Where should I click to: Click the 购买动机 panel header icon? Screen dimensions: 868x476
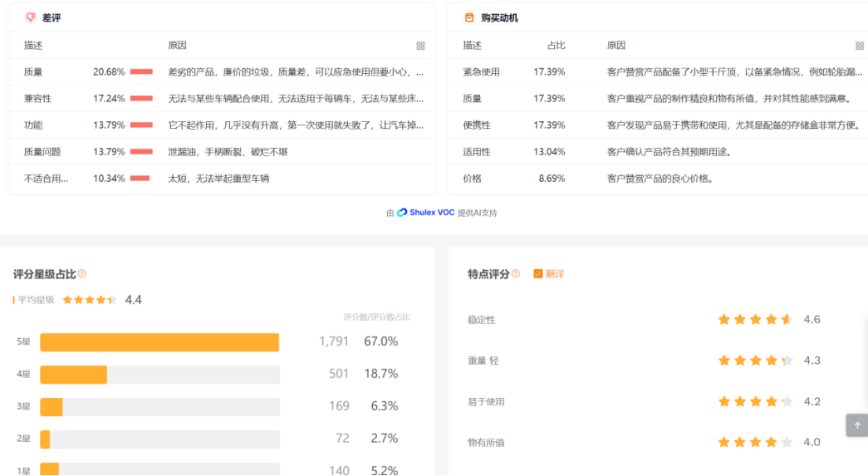click(469, 17)
